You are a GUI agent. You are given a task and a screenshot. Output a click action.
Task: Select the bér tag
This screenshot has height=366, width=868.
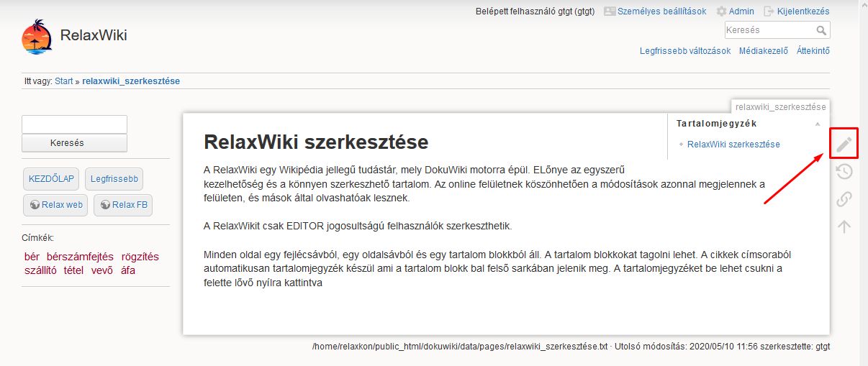[x=32, y=257]
